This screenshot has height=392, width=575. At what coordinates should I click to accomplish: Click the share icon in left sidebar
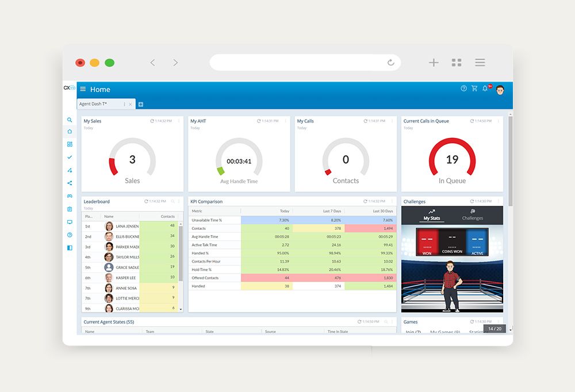[x=70, y=183]
